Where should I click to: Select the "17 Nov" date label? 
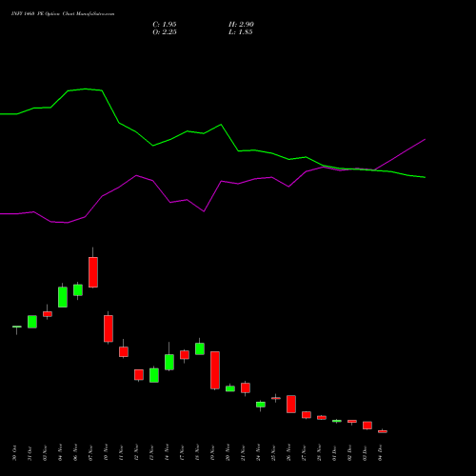[182, 453]
